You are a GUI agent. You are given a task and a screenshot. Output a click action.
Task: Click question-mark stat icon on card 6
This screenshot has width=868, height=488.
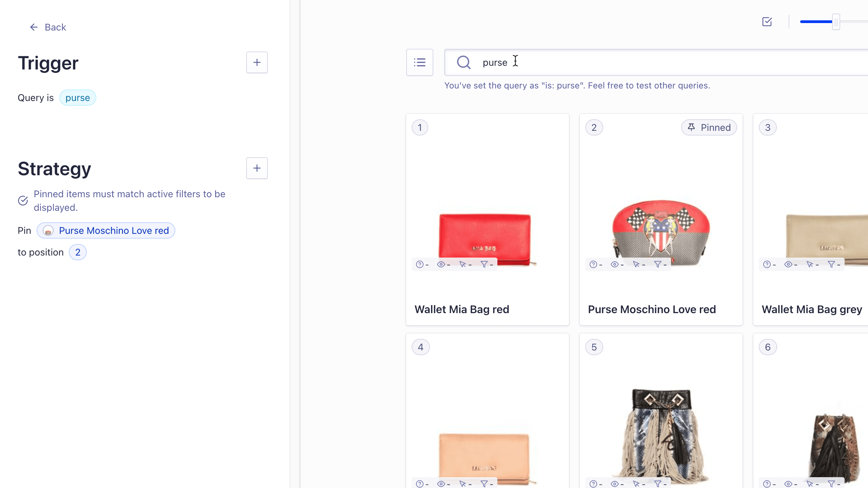pyautogui.click(x=767, y=484)
